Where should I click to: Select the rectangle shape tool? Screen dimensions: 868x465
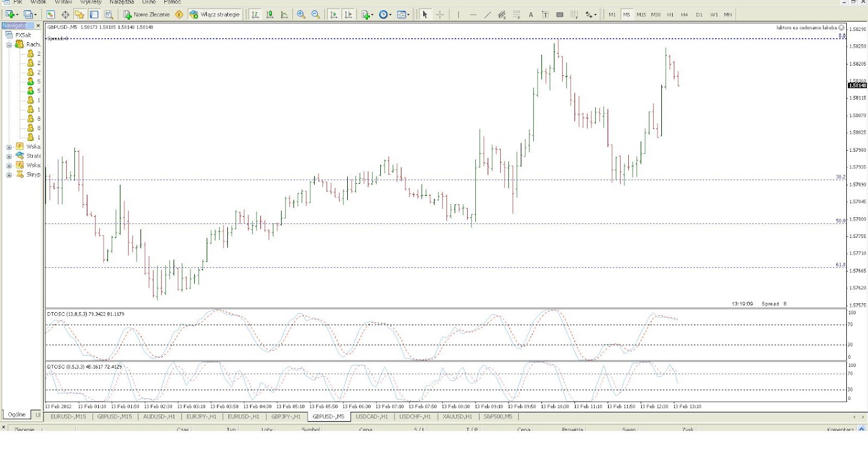click(x=560, y=15)
